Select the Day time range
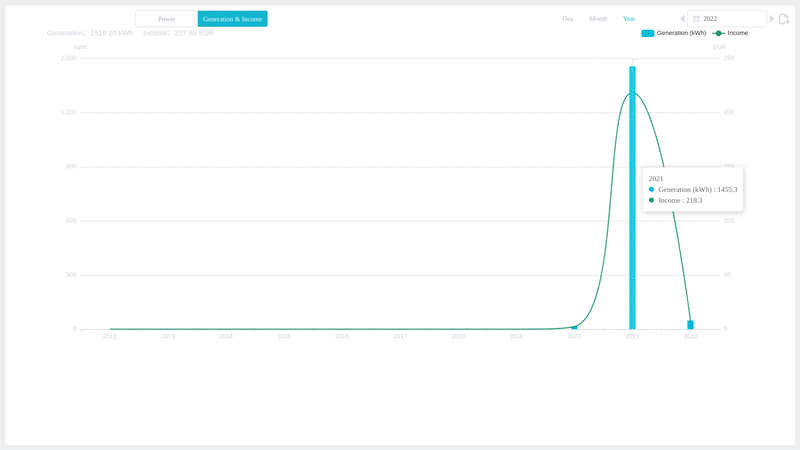This screenshot has width=800, height=450. pyautogui.click(x=567, y=19)
